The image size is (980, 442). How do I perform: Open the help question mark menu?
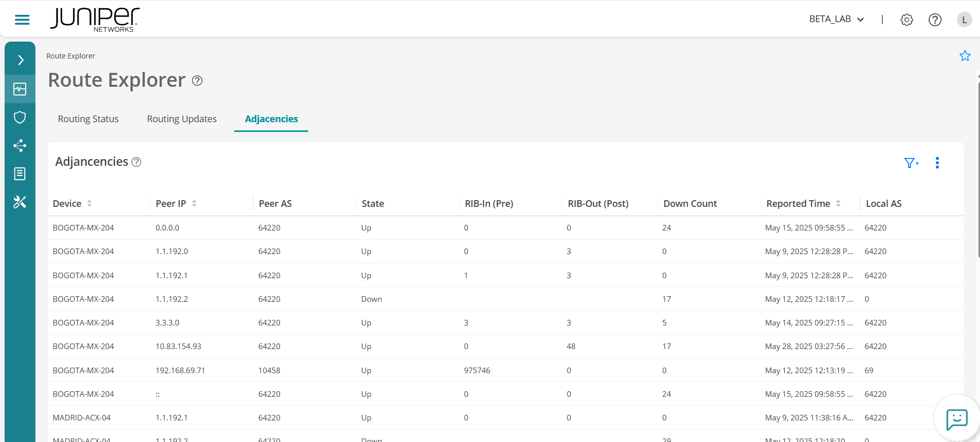tap(935, 20)
